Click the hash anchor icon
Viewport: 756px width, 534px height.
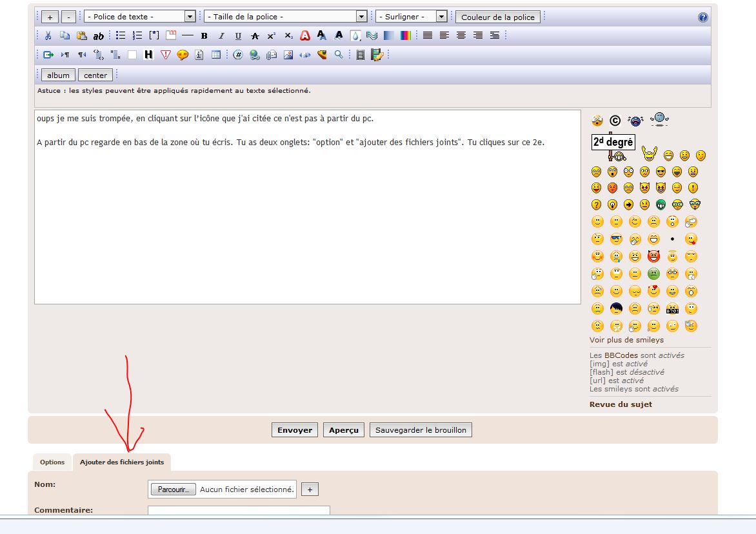pyautogui.click(x=237, y=55)
